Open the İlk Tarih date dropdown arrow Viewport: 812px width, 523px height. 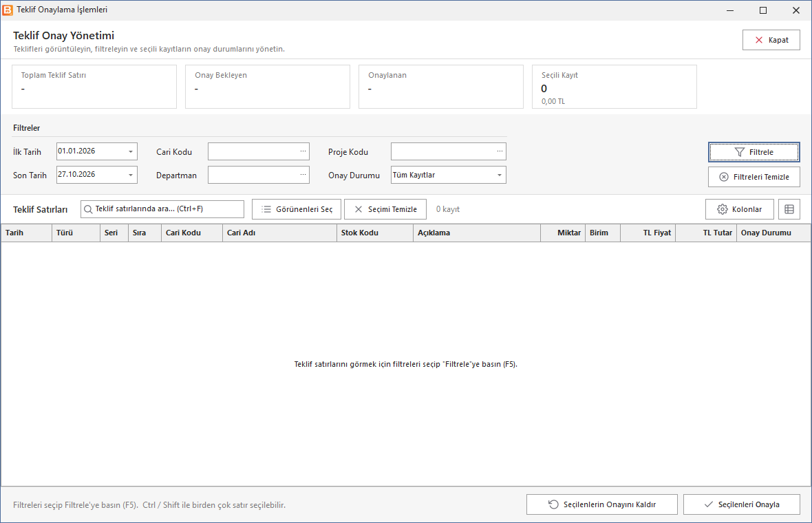[131, 151]
